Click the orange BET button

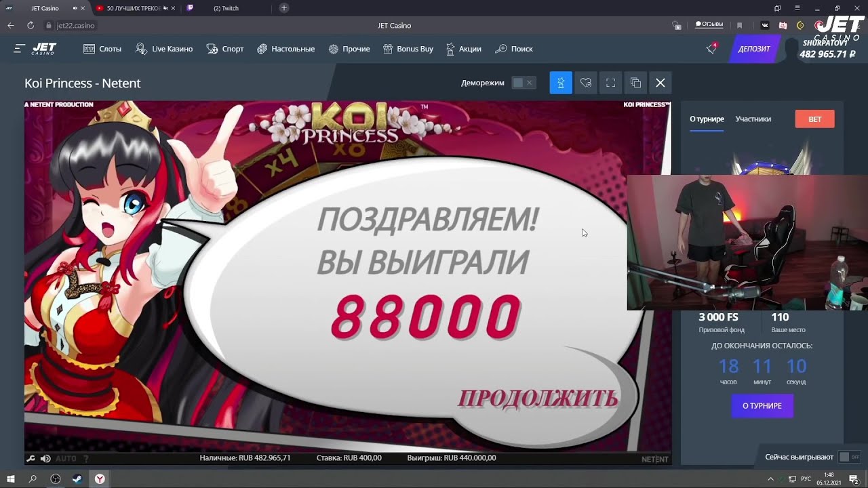814,119
